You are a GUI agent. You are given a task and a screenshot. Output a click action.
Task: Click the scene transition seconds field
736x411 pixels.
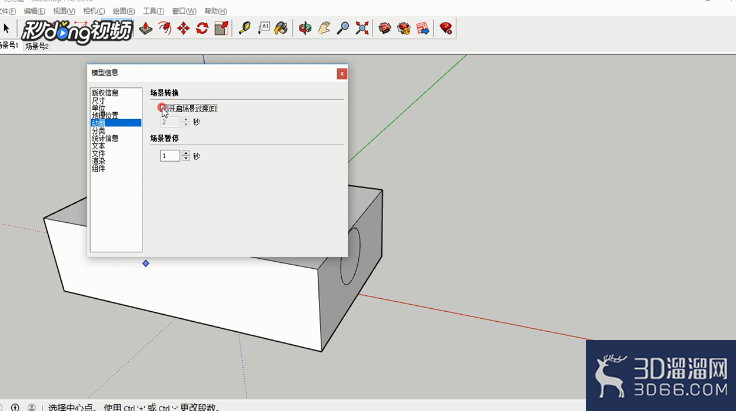170,122
